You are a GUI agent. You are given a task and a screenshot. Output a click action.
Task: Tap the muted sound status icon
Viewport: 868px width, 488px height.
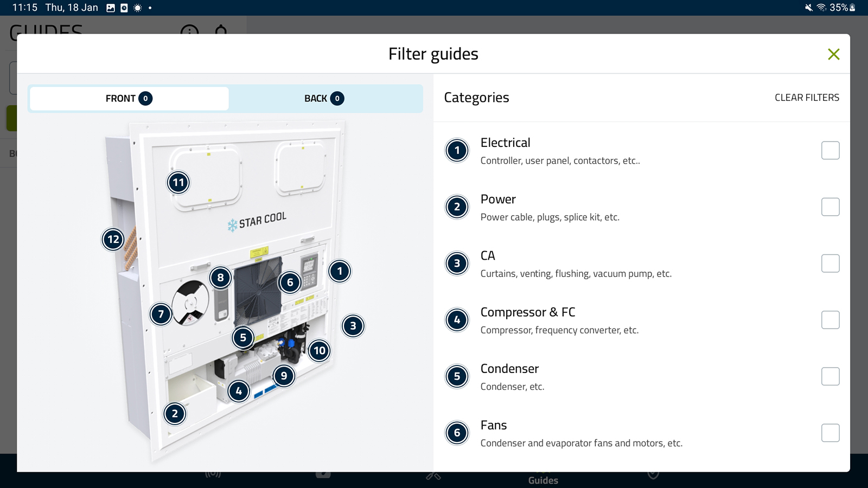(809, 8)
